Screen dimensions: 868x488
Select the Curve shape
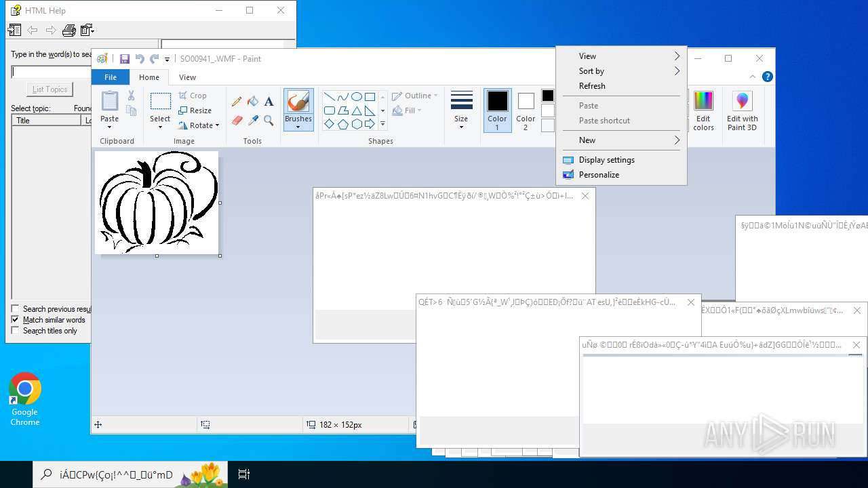(x=342, y=96)
